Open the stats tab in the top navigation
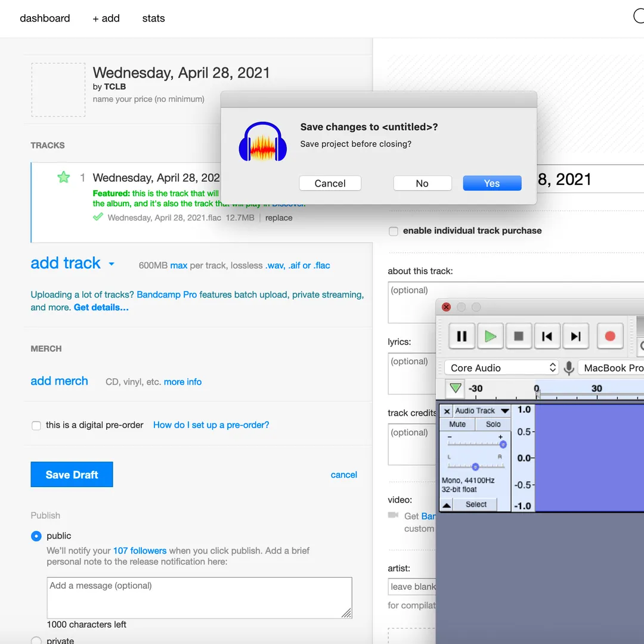The image size is (644, 644). point(153,18)
